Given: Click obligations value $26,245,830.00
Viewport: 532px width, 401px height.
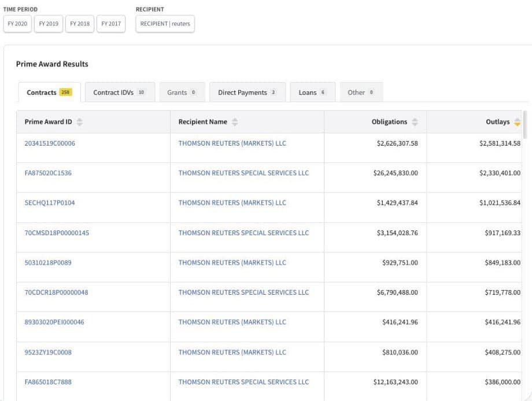Looking at the screenshot, I should (396, 173).
